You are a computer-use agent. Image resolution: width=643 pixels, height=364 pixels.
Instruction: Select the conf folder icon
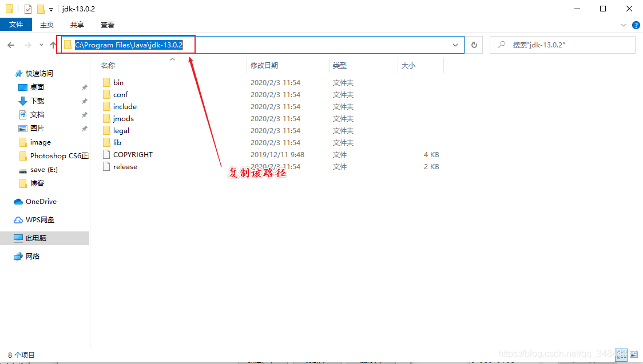(x=106, y=95)
